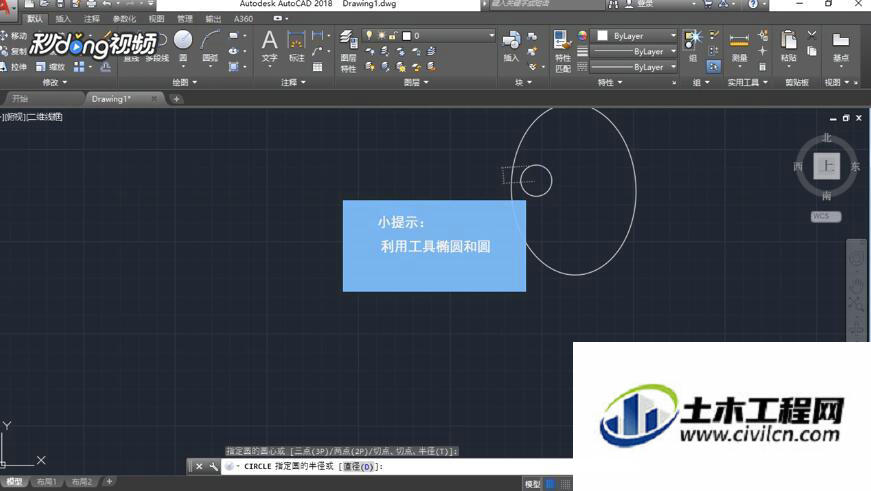Open 图层特性 (Layer Properties) manager
This screenshot has width=871, height=491.
coord(348,51)
